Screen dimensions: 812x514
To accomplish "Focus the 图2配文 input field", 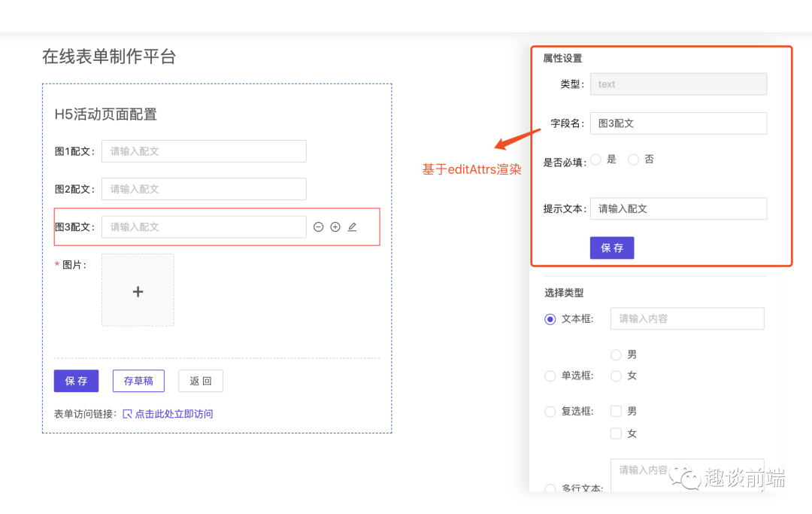I will point(204,189).
